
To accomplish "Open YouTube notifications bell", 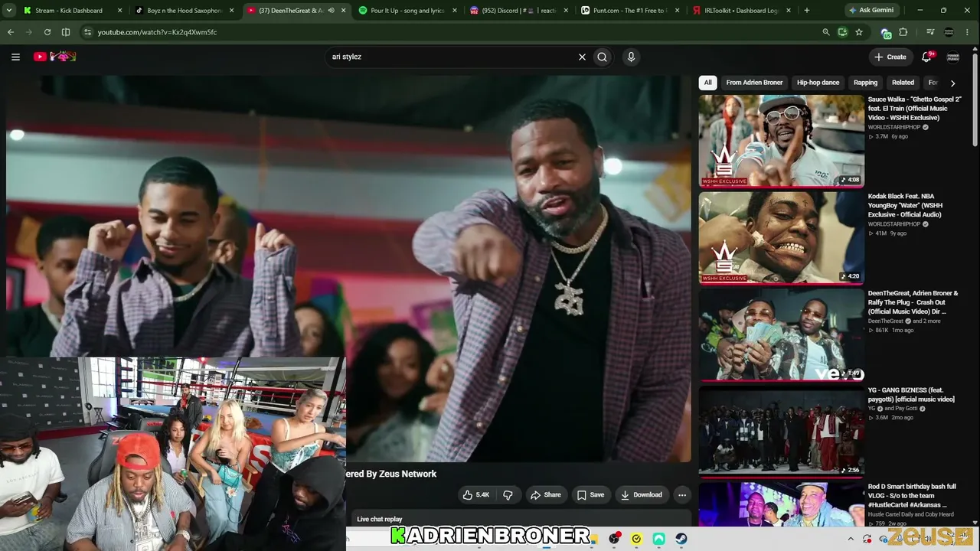I will point(926,57).
